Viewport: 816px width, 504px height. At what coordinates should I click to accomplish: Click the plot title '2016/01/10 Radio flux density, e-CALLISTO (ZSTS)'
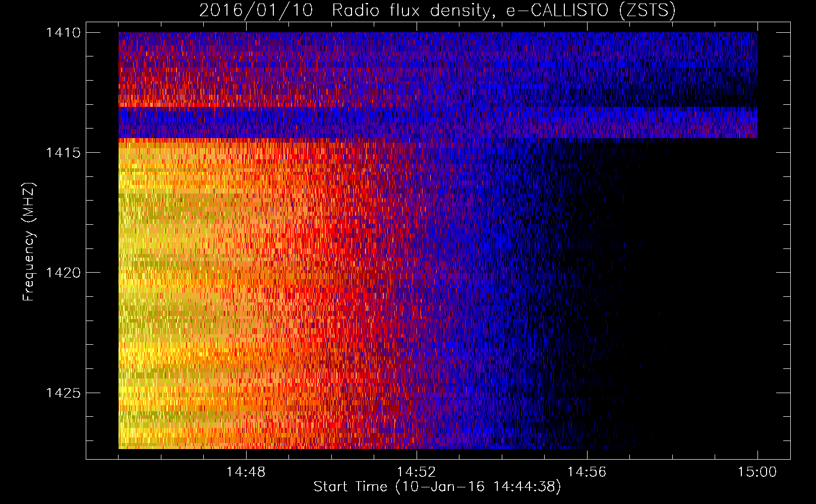437,11
